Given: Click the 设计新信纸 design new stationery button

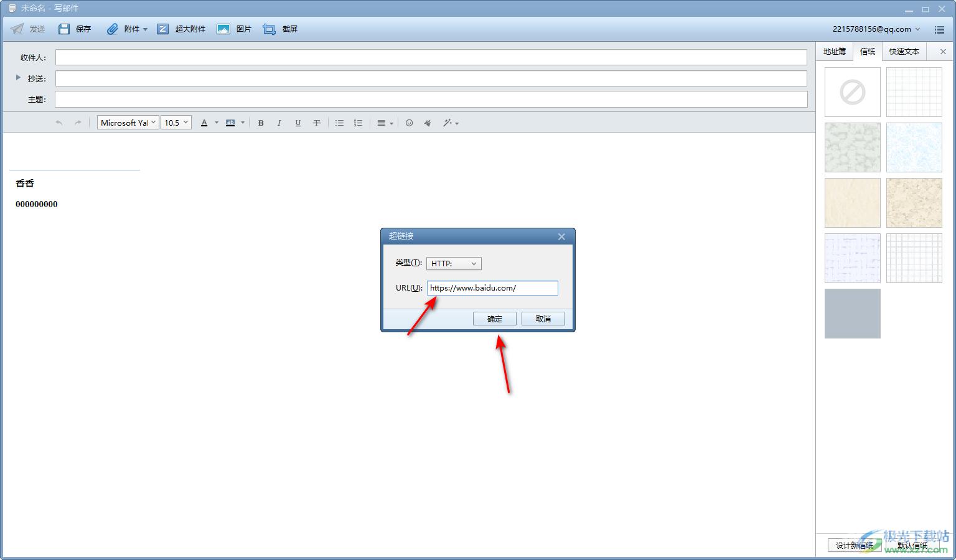Looking at the screenshot, I should click(x=855, y=545).
